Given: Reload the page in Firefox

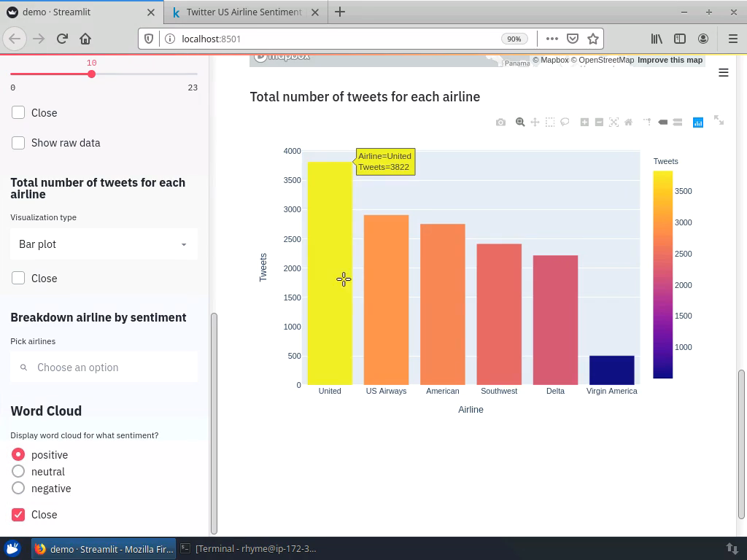Looking at the screenshot, I should point(62,39).
